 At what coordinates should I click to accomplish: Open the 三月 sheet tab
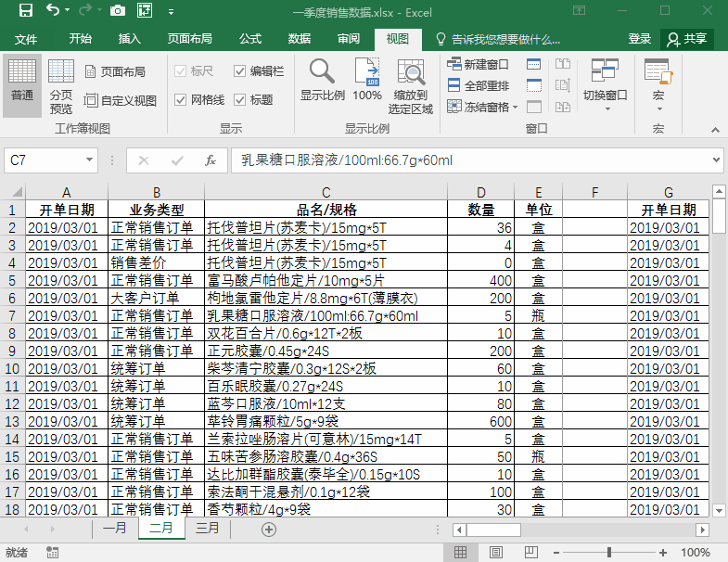pos(208,529)
